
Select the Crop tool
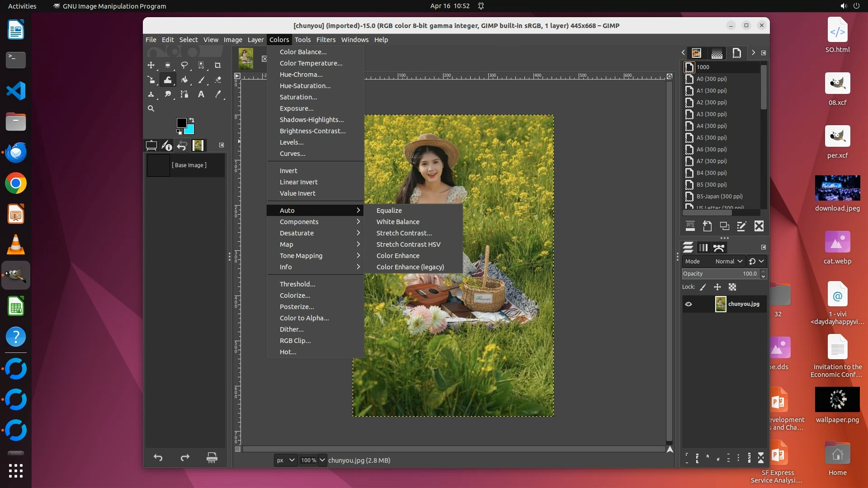point(217,65)
